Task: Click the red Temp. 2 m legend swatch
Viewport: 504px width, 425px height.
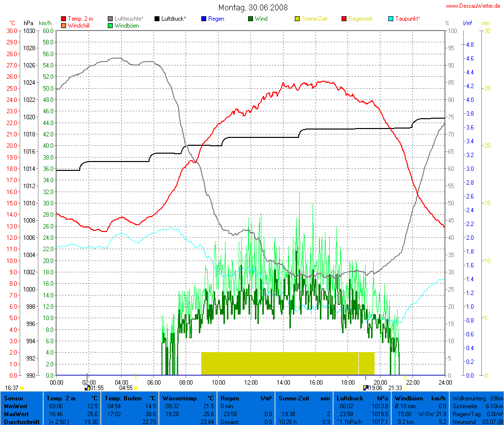Action: tap(63, 19)
